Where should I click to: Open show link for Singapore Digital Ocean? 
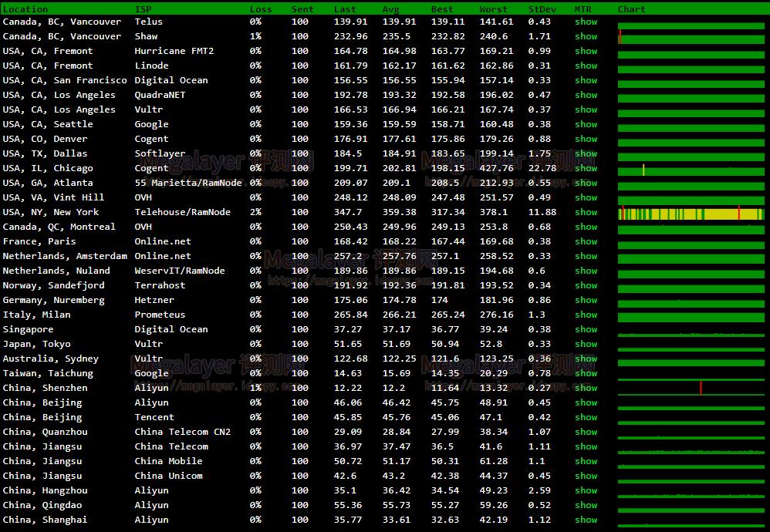tap(586, 329)
